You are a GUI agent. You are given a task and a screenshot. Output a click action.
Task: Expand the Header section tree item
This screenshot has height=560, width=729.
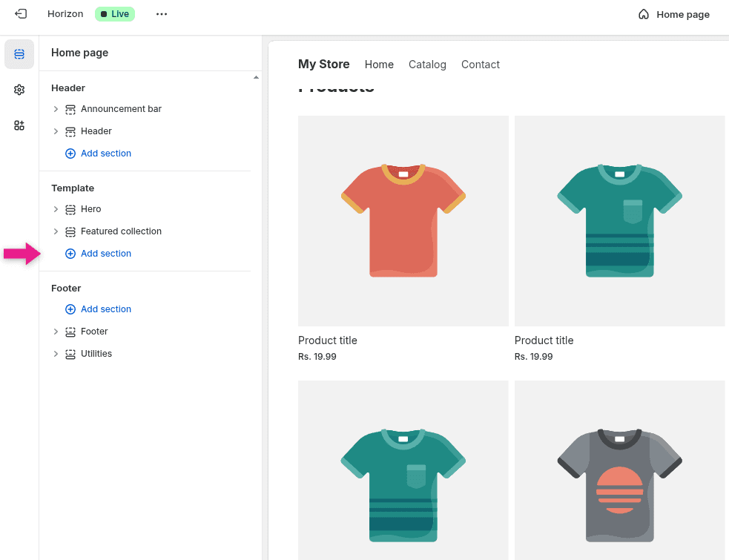(x=56, y=131)
